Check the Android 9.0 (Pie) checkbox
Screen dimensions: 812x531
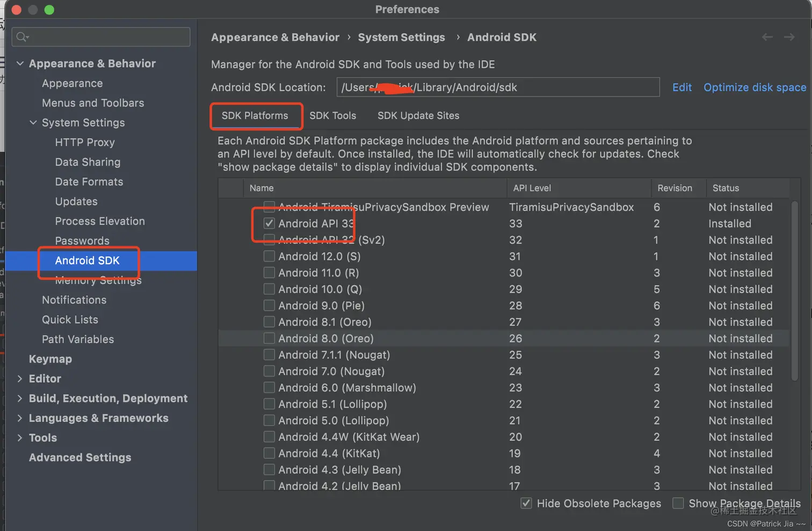[x=269, y=305]
